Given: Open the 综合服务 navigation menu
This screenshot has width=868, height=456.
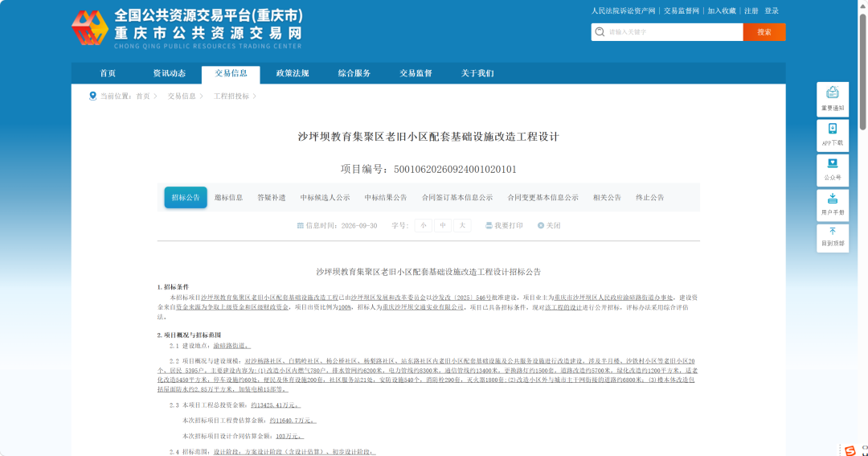Looking at the screenshot, I should (354, 73).
